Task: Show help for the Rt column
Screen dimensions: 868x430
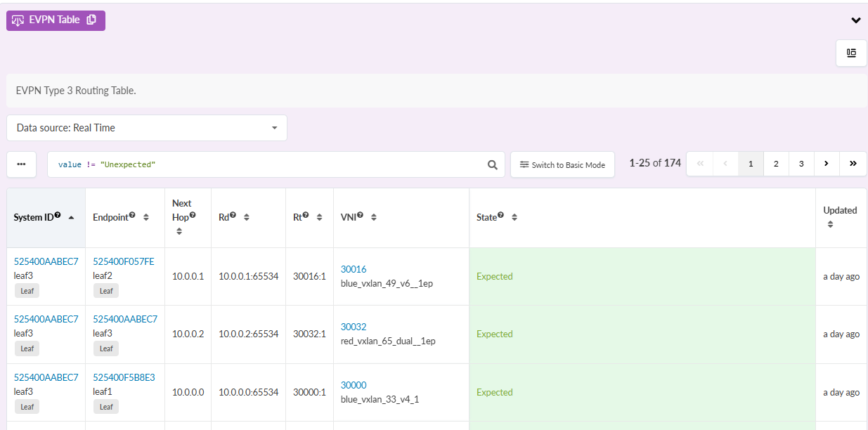Action: click(306, 216)
